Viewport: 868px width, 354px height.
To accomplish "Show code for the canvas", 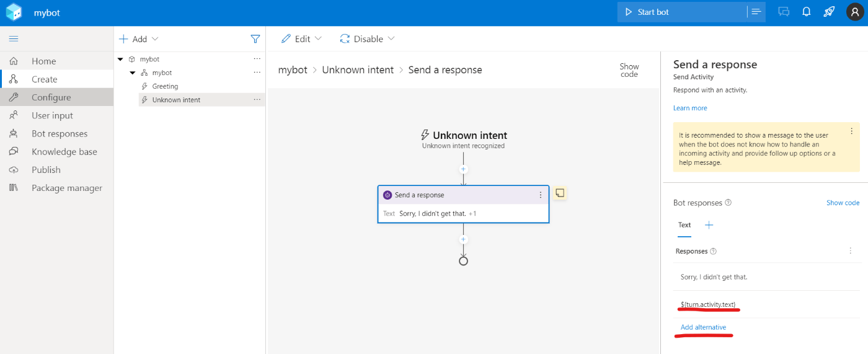I will (629, 70).
